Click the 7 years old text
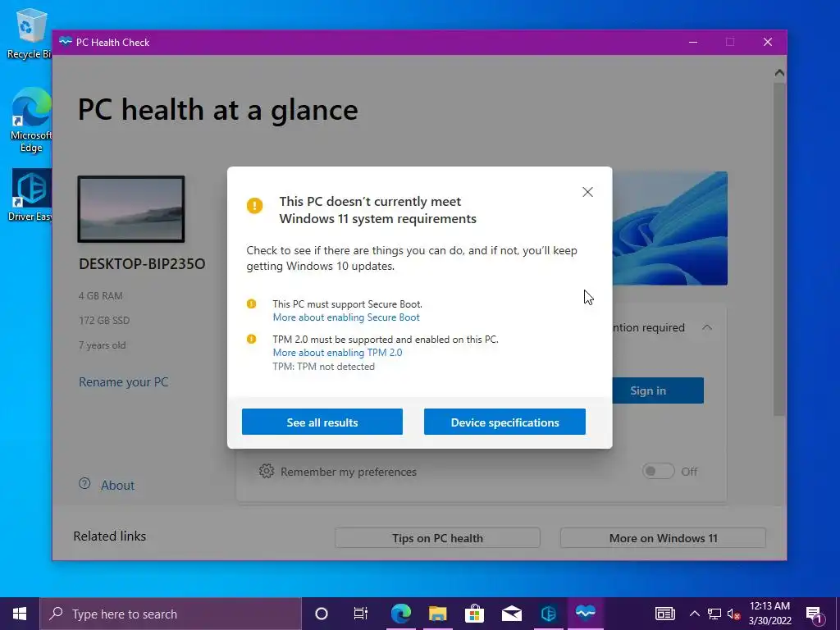 coord(103,345)
